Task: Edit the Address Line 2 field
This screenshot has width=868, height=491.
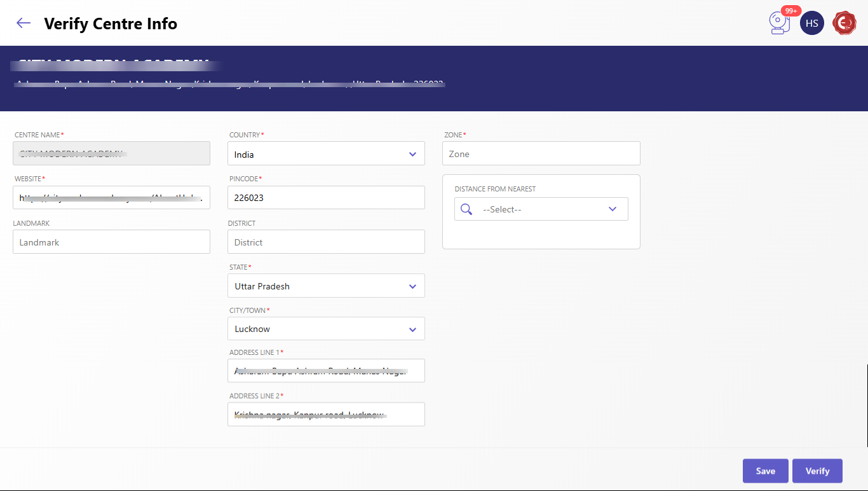Action: click(326, 415)
